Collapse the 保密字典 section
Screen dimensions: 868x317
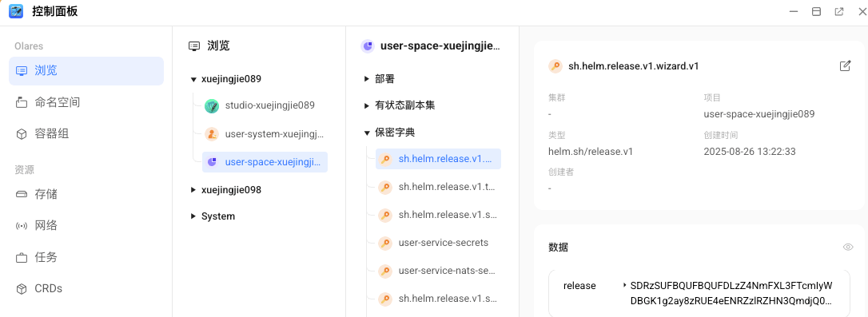pos(367,133)
